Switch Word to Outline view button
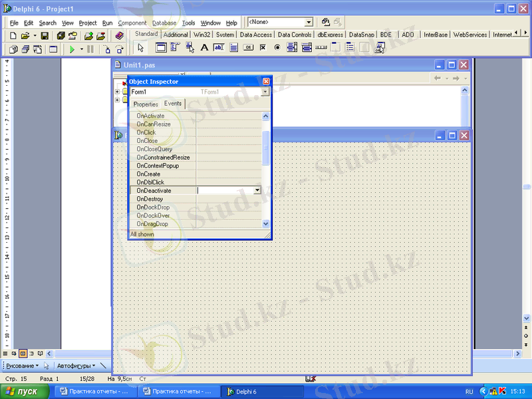 (31, 354)
